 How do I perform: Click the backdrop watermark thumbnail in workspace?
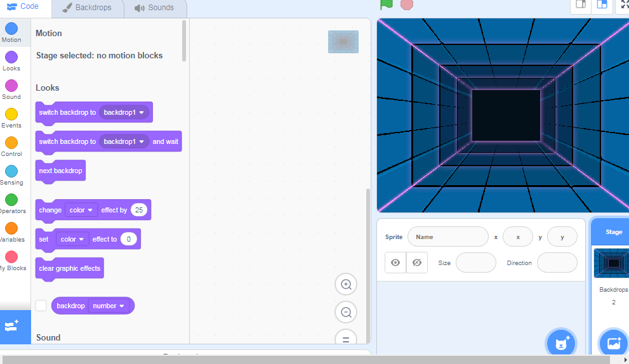(x=343, y=42)
